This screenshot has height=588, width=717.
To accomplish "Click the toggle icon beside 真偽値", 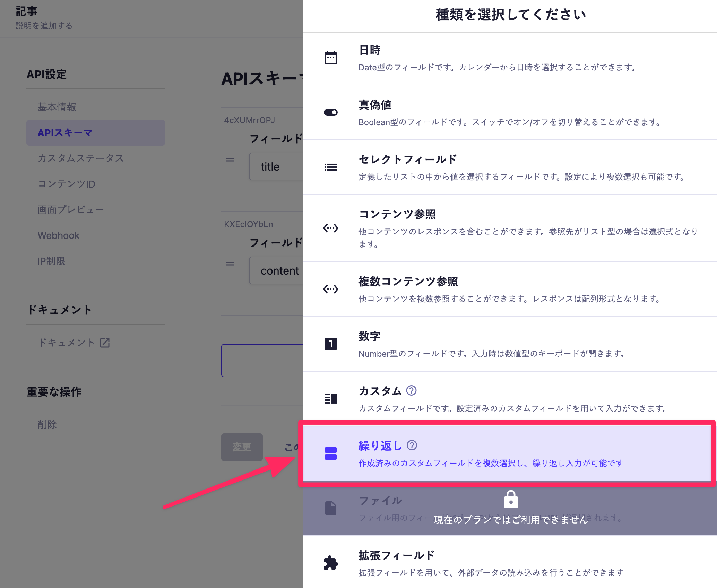I will pos(330,112).
